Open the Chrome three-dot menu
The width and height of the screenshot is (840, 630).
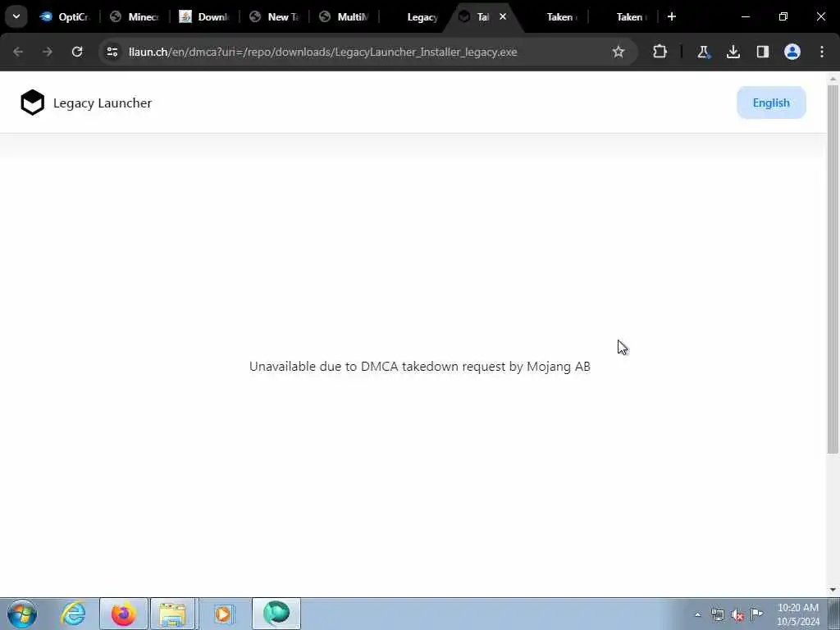point(822,52)
